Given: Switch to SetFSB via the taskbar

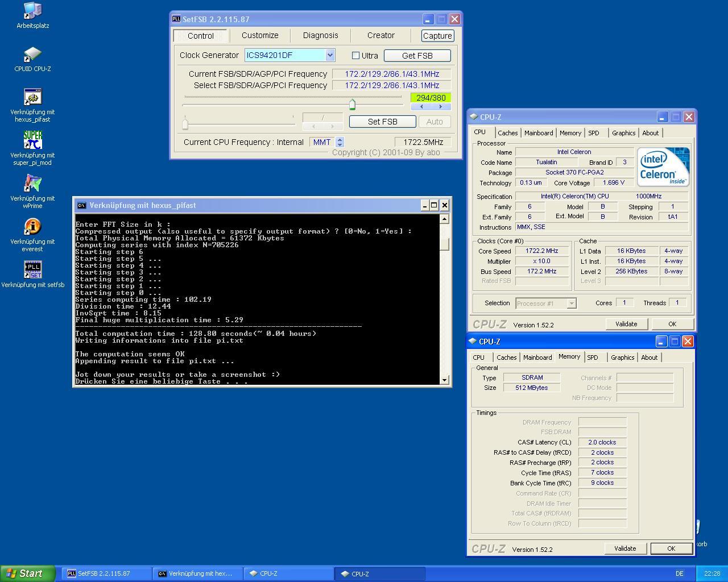Looking at the screenshot, I should (x=106, y=573).
